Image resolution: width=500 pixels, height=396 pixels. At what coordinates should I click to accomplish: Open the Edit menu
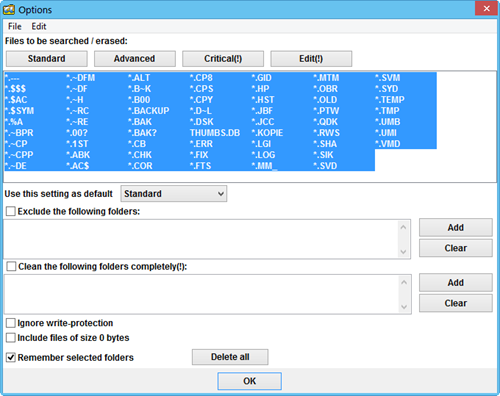point(39,26)
